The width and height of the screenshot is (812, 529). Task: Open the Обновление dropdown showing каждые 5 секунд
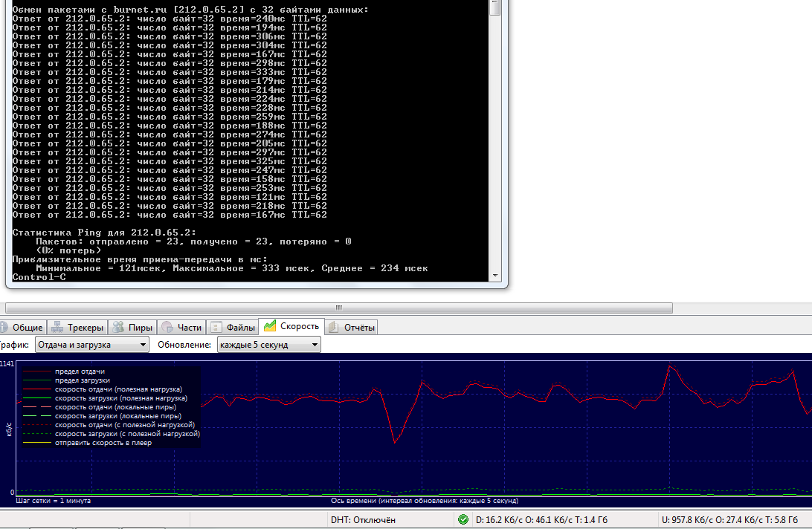268,345
